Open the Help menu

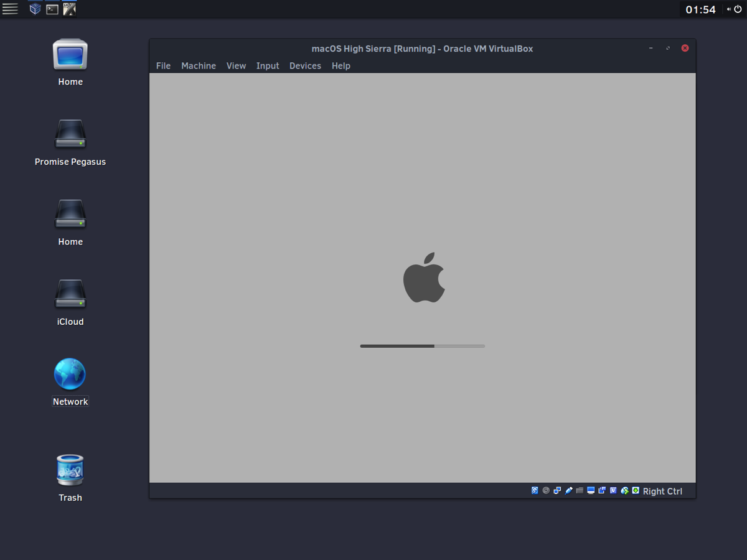pos(341,66)
